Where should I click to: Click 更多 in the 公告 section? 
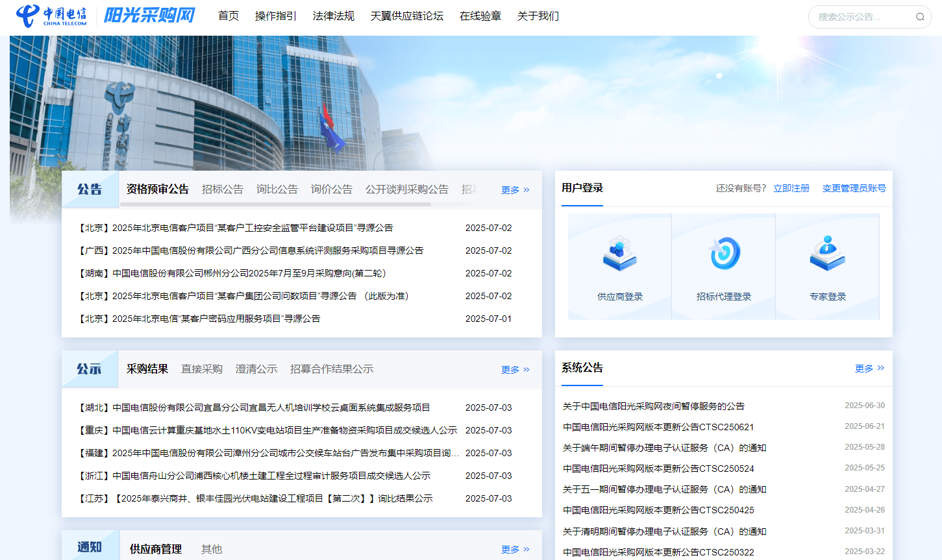pyautogui.click(x=515, y=189)
